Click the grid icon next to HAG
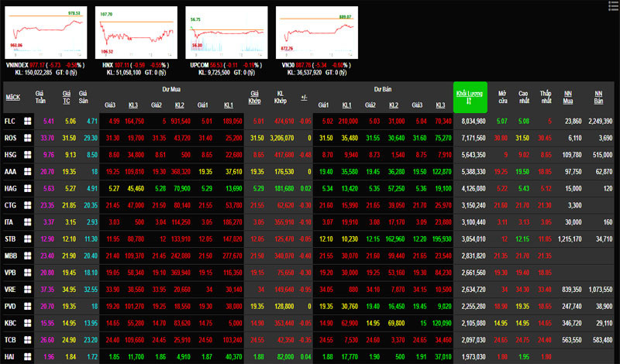This screenshot has width=620, height=364. pyautogui.click(x=28, y=187)
